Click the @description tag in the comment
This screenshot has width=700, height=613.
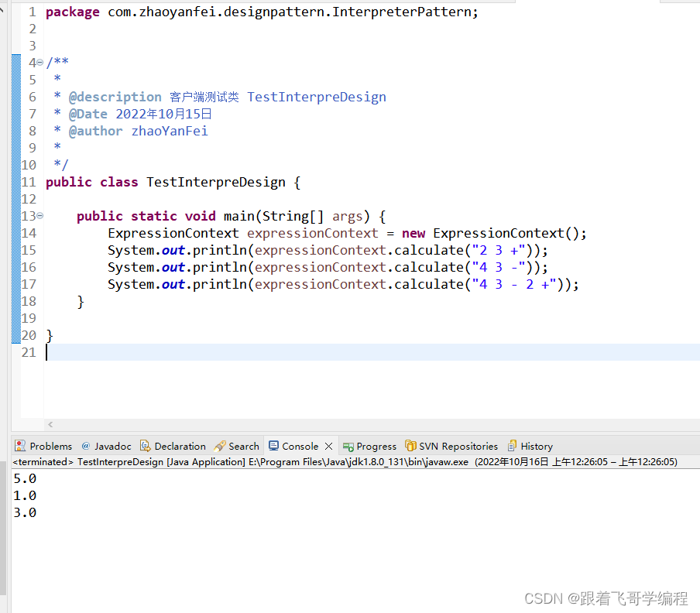[x=115, y=97]
